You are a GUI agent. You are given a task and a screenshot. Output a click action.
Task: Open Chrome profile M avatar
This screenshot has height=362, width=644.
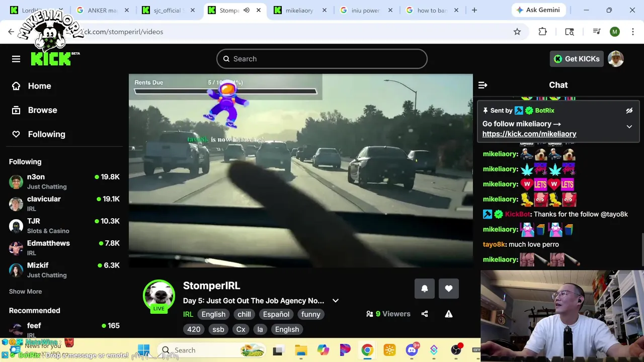click(615, 32)
